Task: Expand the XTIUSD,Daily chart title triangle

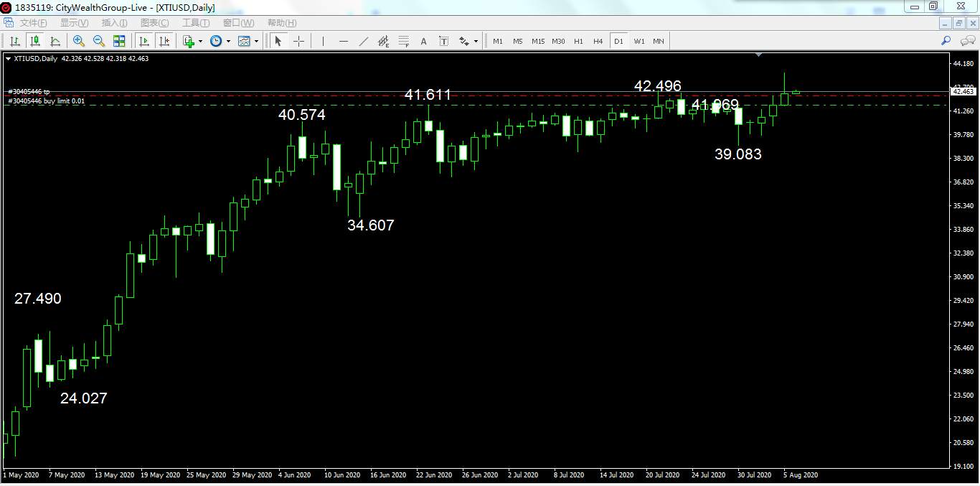Action: (8, 59)
